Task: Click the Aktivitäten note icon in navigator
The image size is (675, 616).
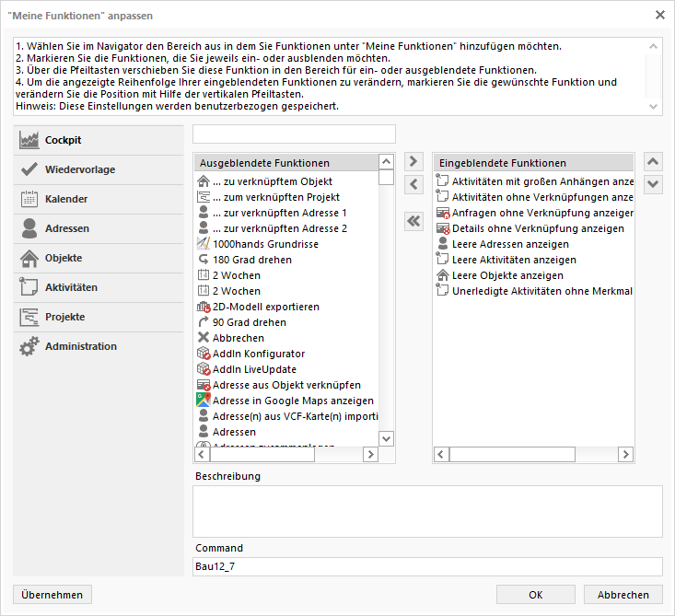Action: pos(29,287)
